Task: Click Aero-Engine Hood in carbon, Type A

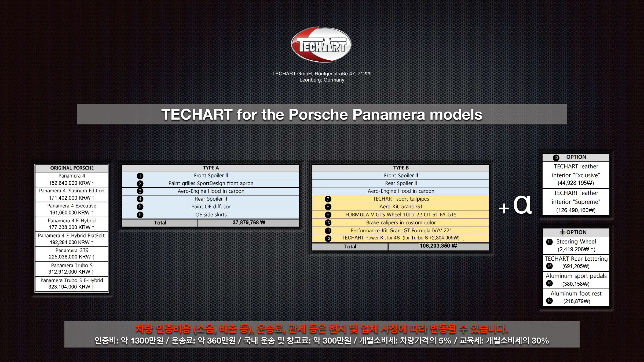Action: click(211, 191)
